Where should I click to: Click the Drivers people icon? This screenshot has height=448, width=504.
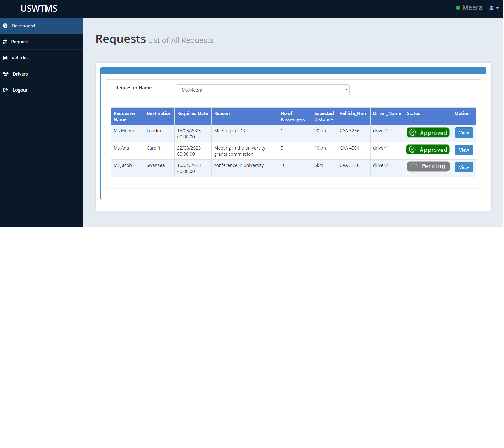point(6,74)
